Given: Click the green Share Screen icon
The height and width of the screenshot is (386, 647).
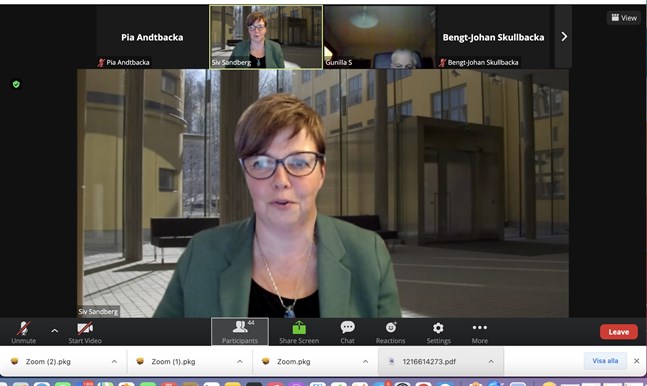Looking at the screenshot, I should [299, 328].
